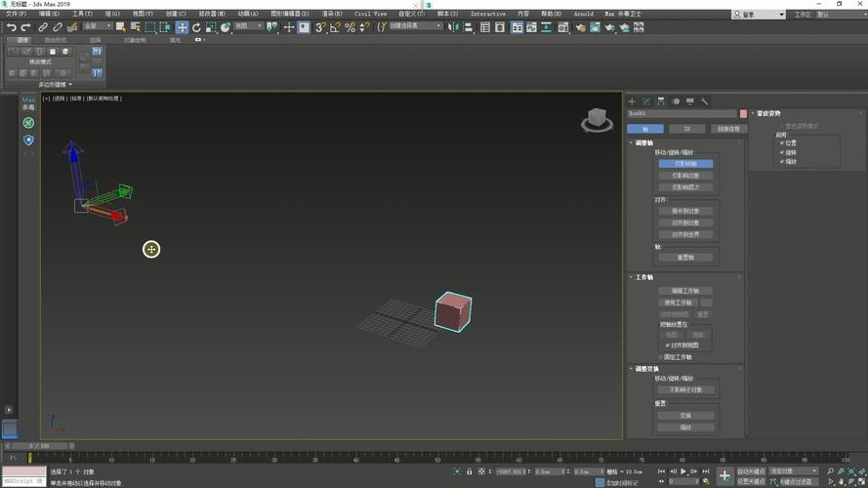Click the Use Pivot Point Center icon

pyautogui.click(x=271, y=27)
